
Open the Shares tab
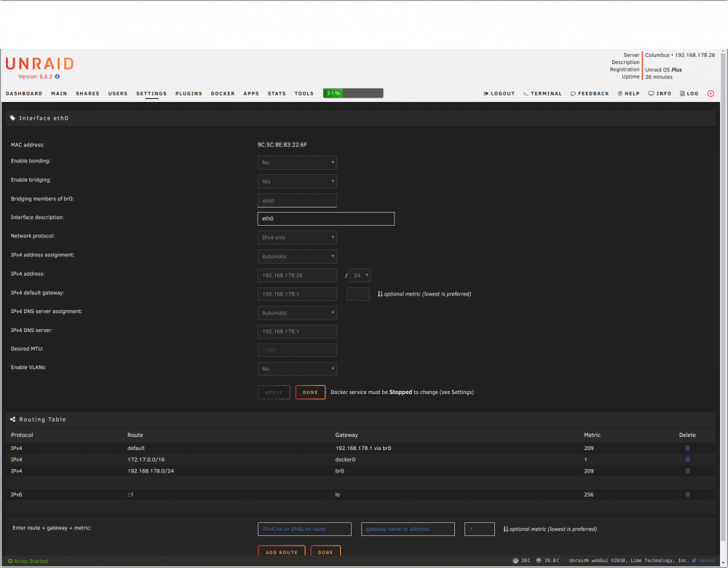pyautogui.click(x=88, y=93)
